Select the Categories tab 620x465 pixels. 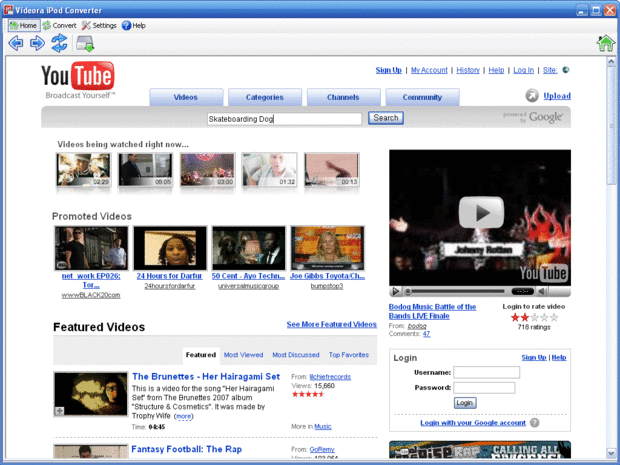[265, 97]
